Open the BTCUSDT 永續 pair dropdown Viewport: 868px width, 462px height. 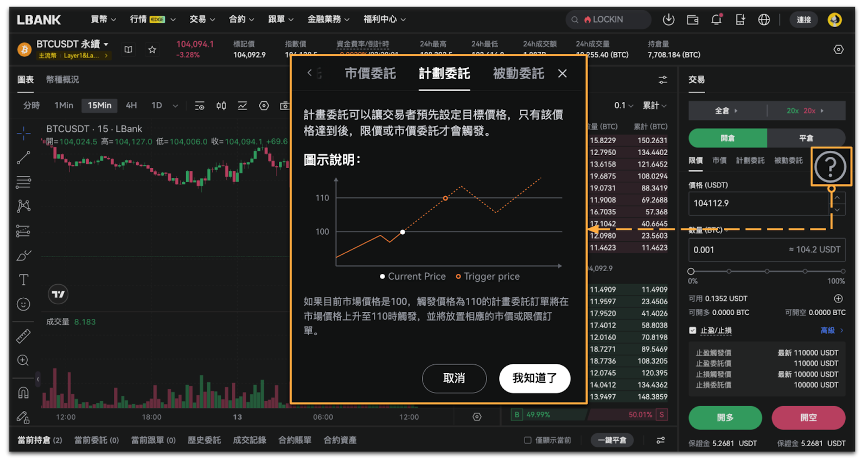[x=72, y=44]
